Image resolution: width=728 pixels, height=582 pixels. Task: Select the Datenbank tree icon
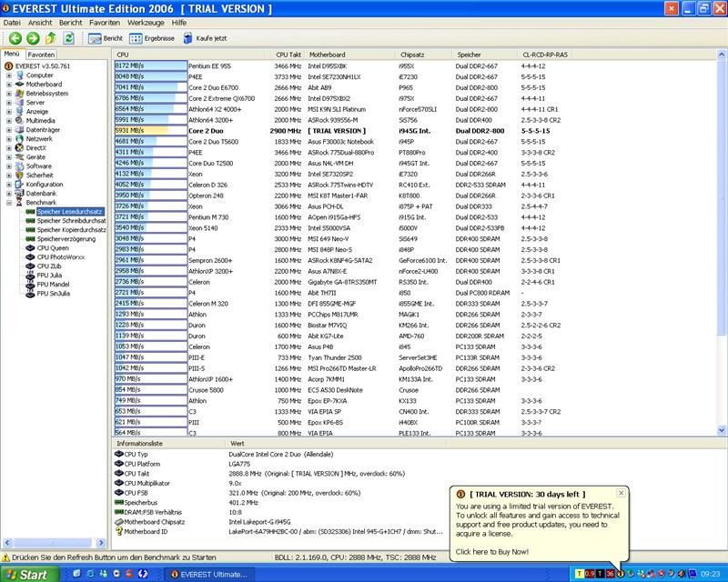click(x=19, y=194)
